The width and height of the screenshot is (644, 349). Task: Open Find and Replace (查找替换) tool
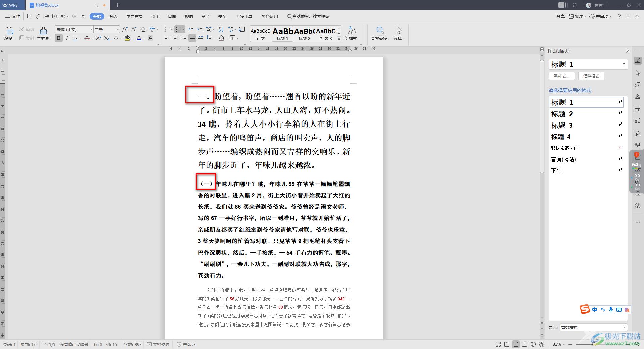380,33
